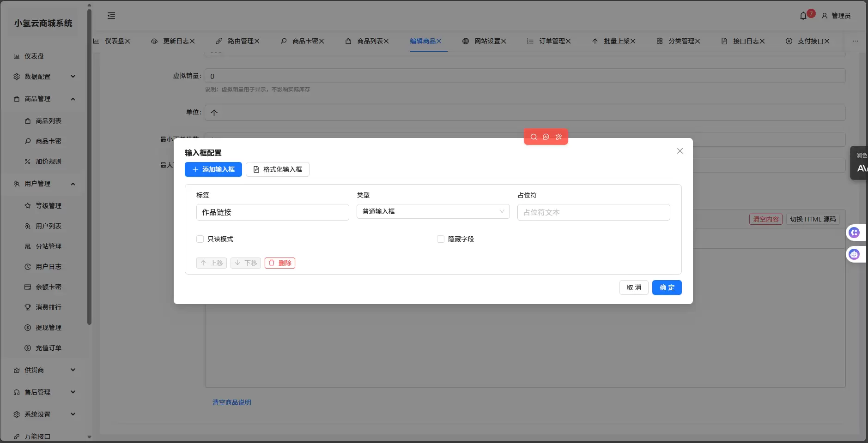
Task: Collapse the 用户管理 sidebar section
Action: pos(44,184)
